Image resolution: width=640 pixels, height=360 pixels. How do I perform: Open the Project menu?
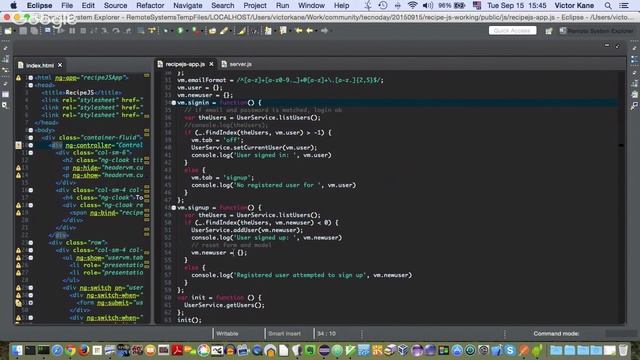click(255, 5)
